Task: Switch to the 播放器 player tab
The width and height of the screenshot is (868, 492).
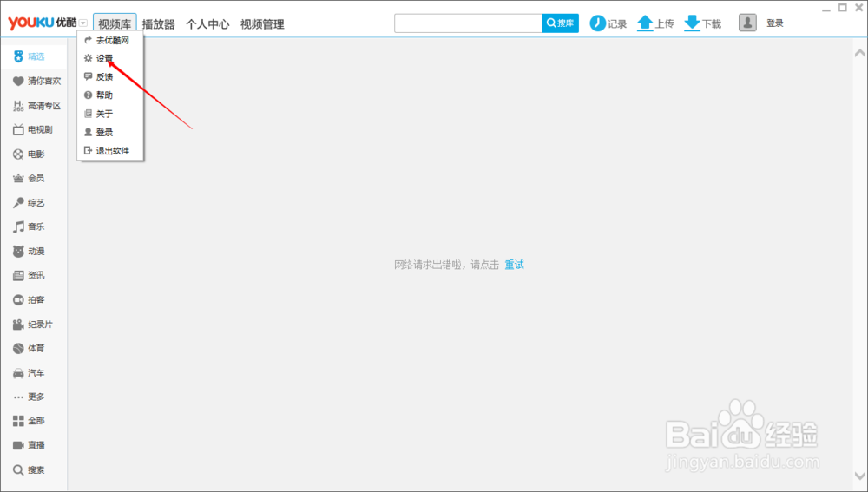Action: [158, 24]
